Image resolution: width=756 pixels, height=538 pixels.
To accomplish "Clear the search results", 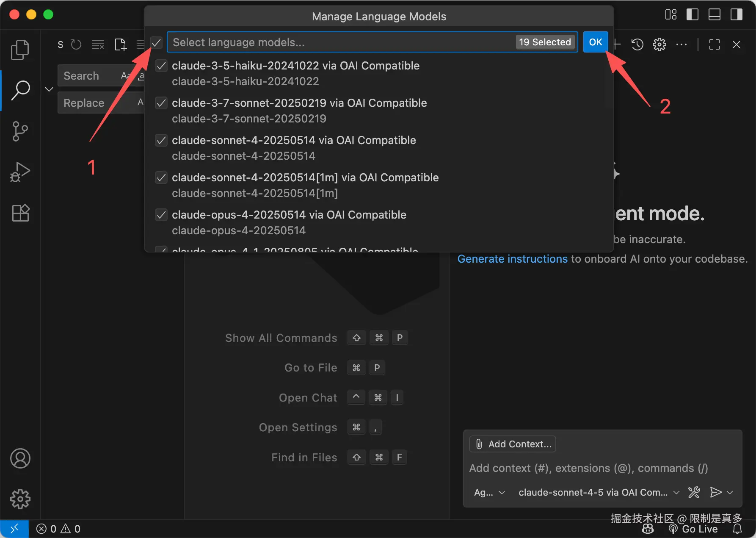I will (98, 44).
